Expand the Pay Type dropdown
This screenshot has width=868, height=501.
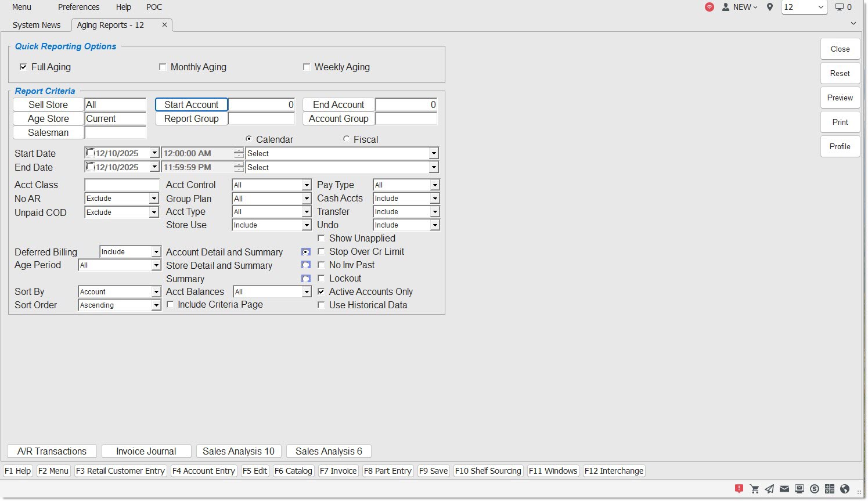(x=434, y=185)
